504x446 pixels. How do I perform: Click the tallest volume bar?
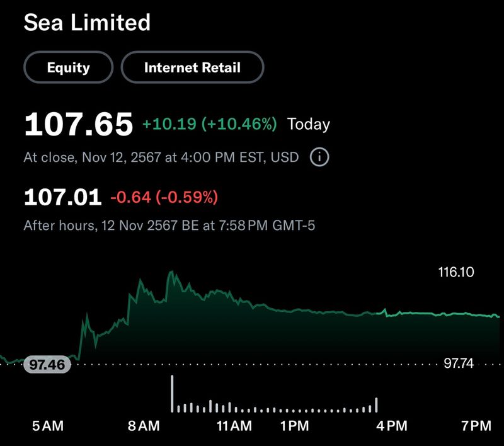point(172,391)
